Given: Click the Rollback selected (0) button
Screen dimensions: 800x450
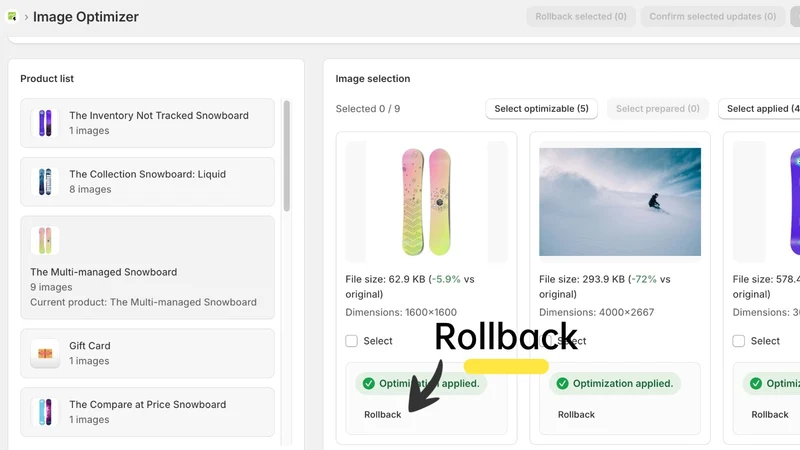Looking at the screenshot, I should [x=581, y=16].
